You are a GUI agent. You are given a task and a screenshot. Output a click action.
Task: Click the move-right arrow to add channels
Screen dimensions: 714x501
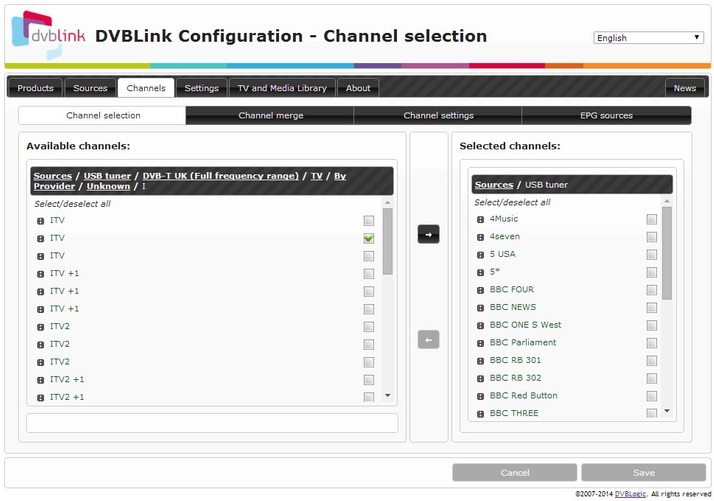click(x=428, y=234)
